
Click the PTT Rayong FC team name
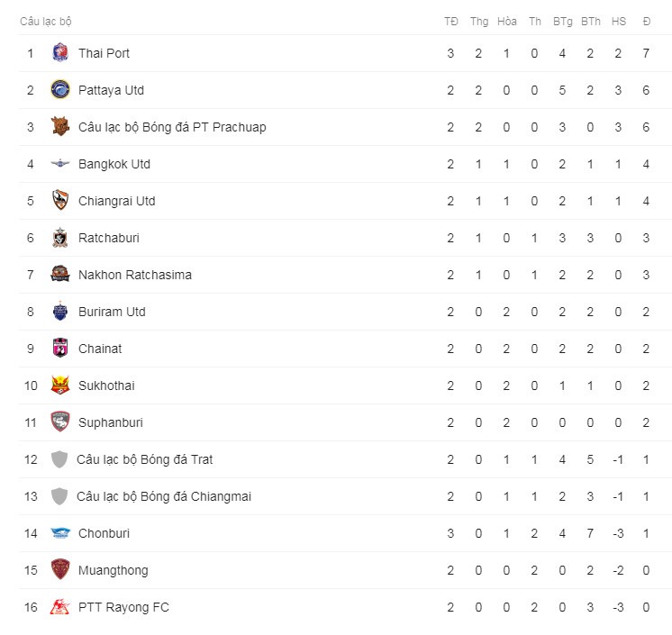(x=123, y=607)
